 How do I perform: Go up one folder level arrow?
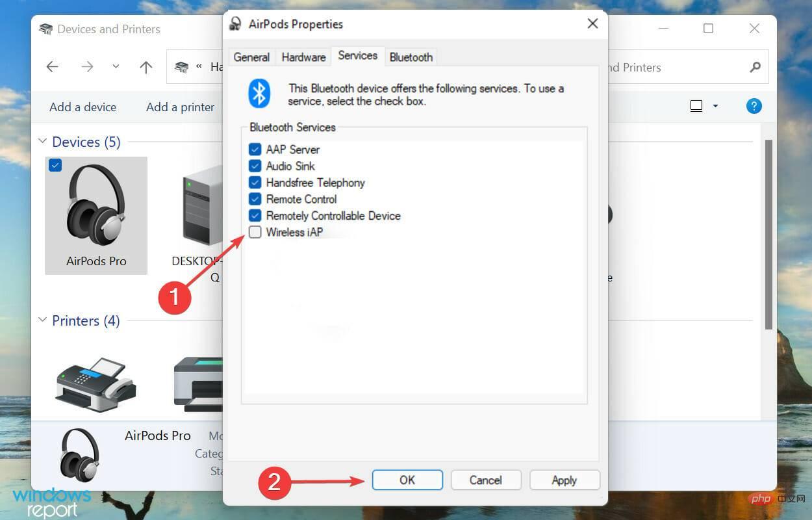coord(146,67)
